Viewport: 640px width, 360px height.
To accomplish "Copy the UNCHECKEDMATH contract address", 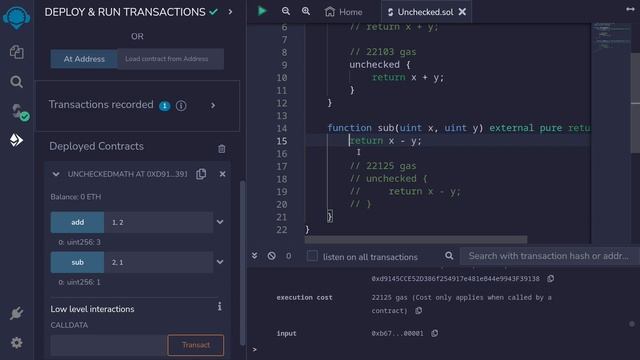I will click(201, 174).
